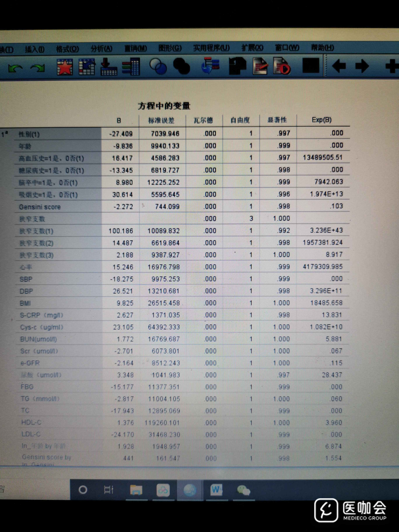399x532 pixels.
Task: Click the blue overlapping circles icon
Action: 158,66
